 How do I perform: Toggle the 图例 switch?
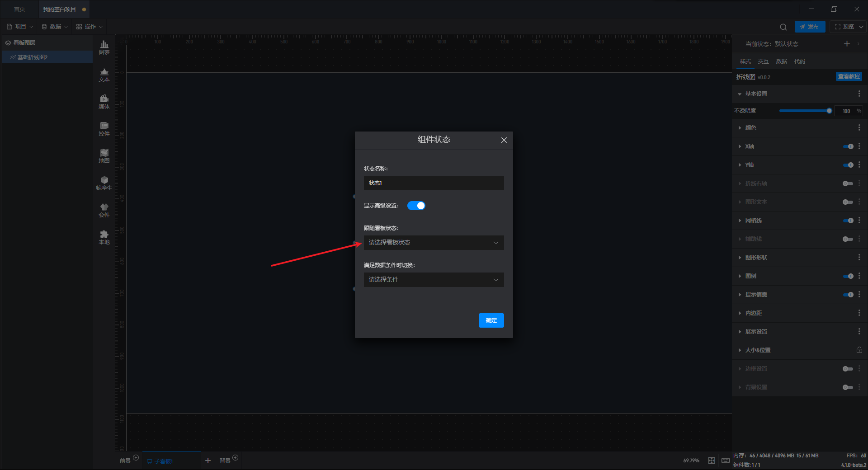pos(848,276)
